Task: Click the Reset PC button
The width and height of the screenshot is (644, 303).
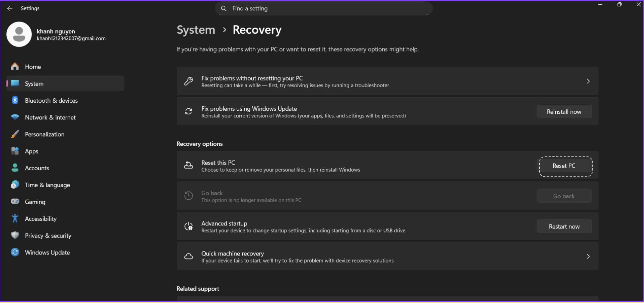Action: tap(564, 166)
